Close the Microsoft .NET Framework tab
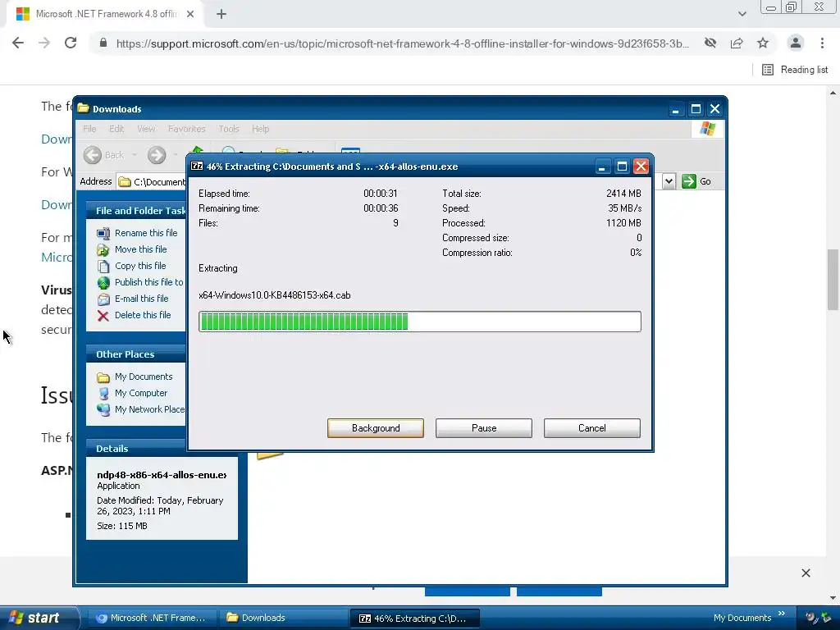Image resolution: width=840 pixels, height=630 pixels. coord(190,14)
